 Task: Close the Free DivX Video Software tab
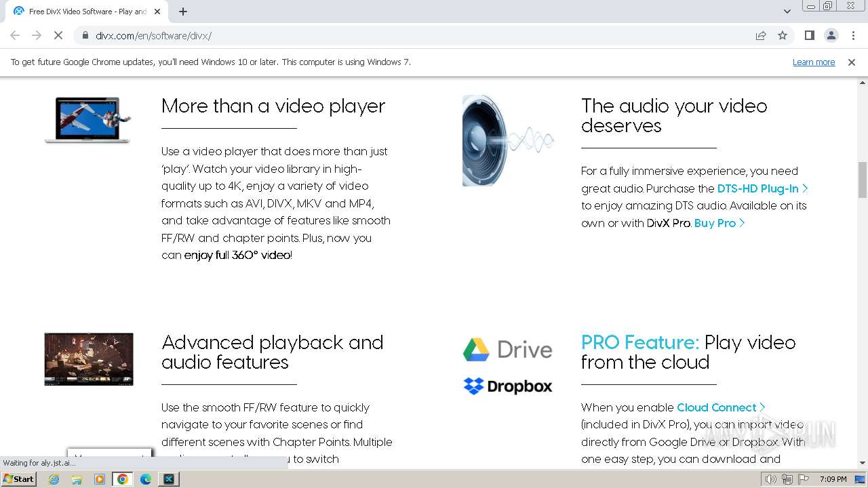[x=157, y=12]
